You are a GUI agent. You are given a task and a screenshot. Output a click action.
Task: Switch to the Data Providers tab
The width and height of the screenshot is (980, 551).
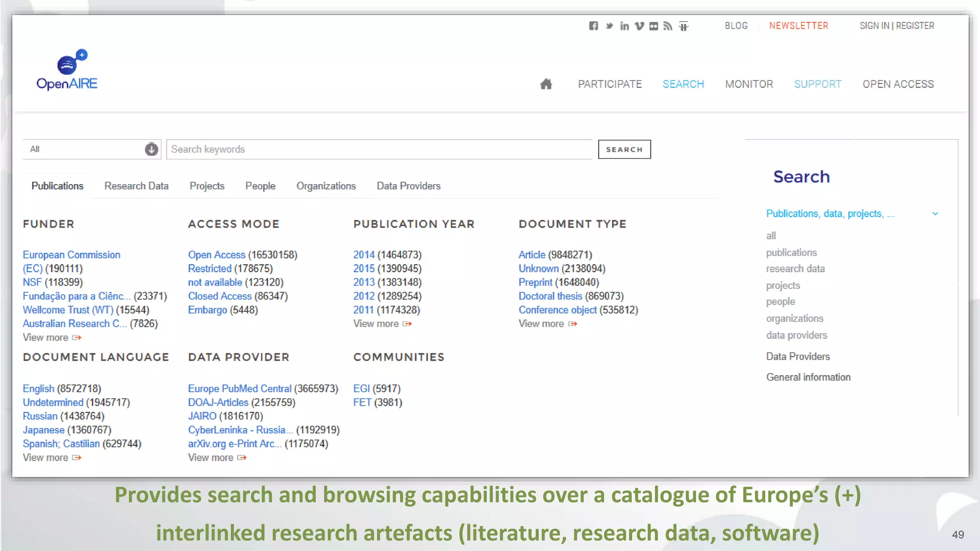point(409,186)
